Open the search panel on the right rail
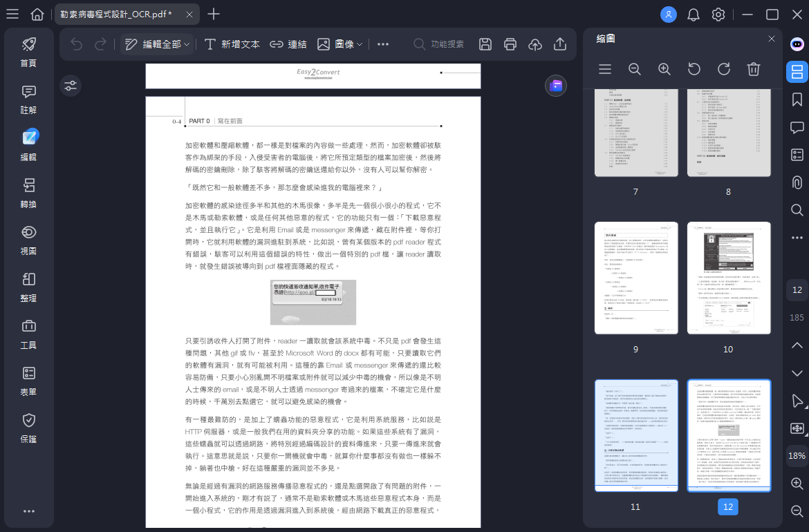 [797, 210]
